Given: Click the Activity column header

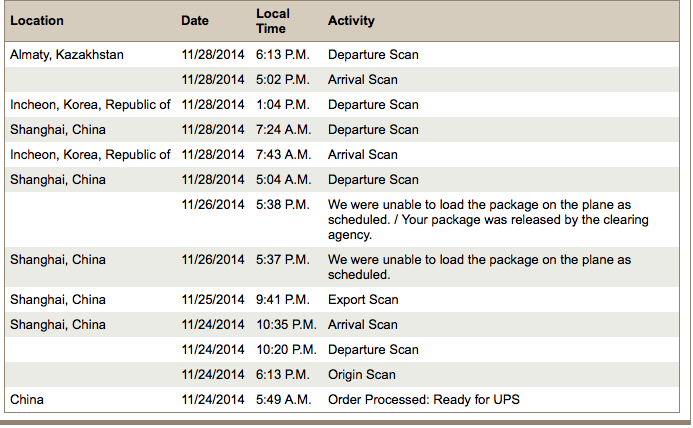Looking at the screenshot, I should click(351, 21).
